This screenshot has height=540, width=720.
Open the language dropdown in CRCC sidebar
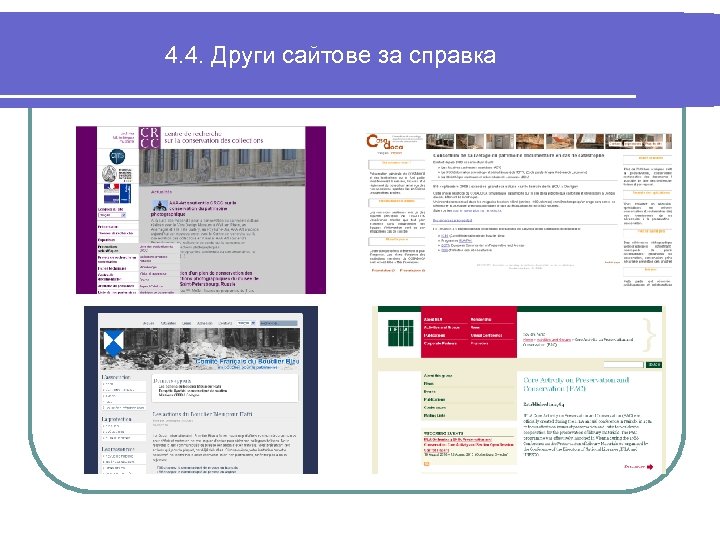tap(112, 215)
